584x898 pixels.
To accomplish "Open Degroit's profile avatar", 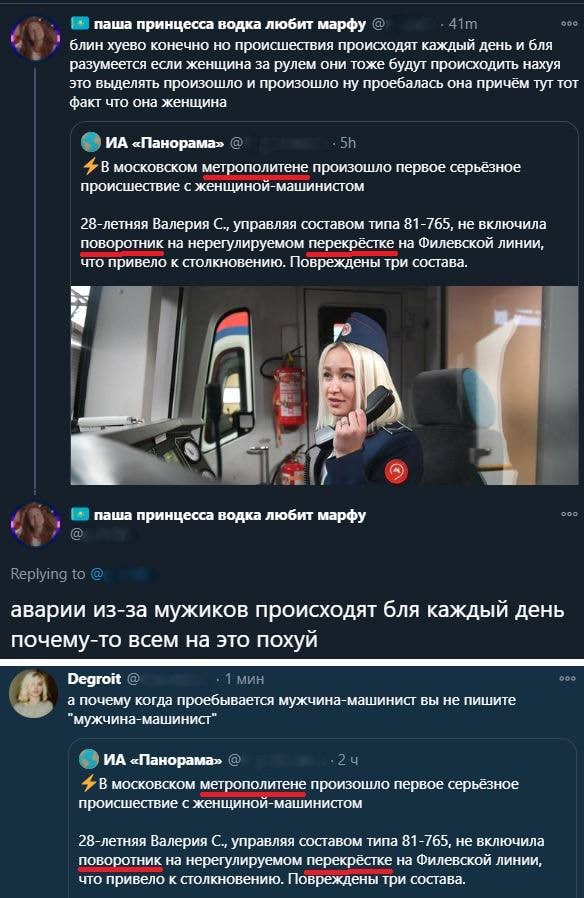I will (34, 694).
